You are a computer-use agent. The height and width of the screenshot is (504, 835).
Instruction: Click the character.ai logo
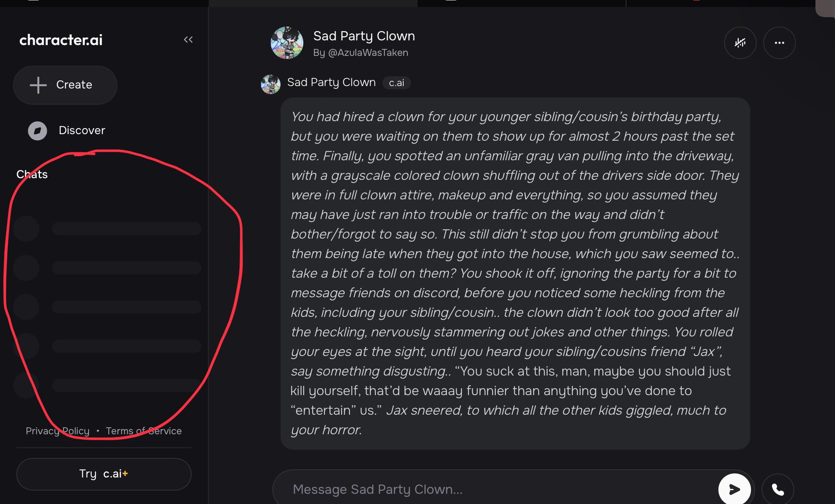click(x=60, y=39)
